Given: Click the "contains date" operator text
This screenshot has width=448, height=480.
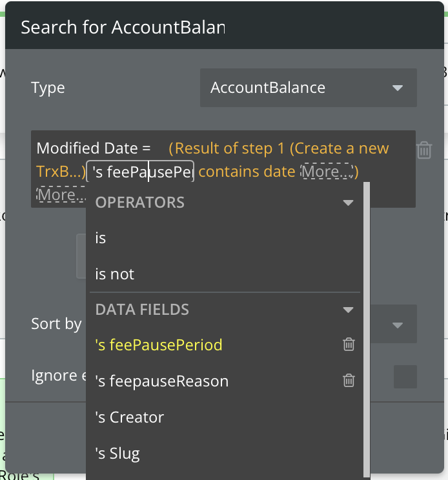Looking at the screenshot, I should point(248,172).
